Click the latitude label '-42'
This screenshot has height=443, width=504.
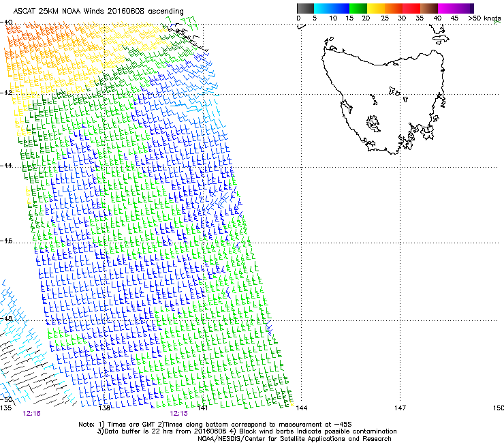click(6, 92)
